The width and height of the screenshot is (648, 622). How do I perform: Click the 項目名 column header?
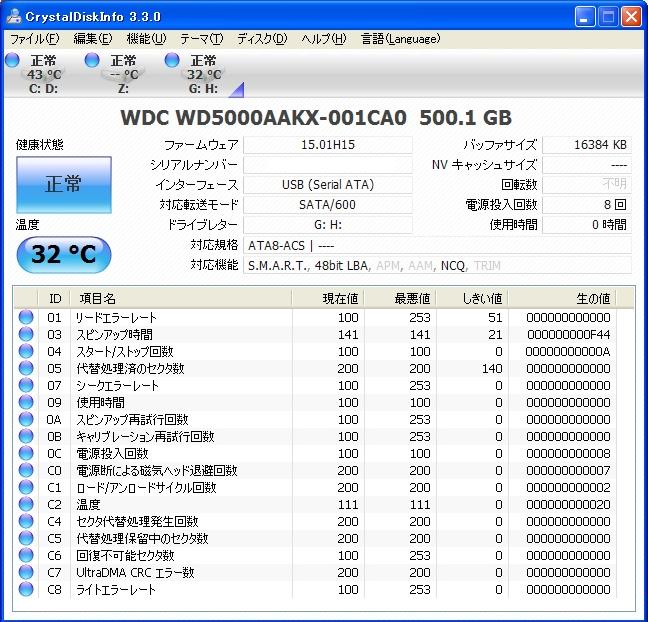click(98, 298)
